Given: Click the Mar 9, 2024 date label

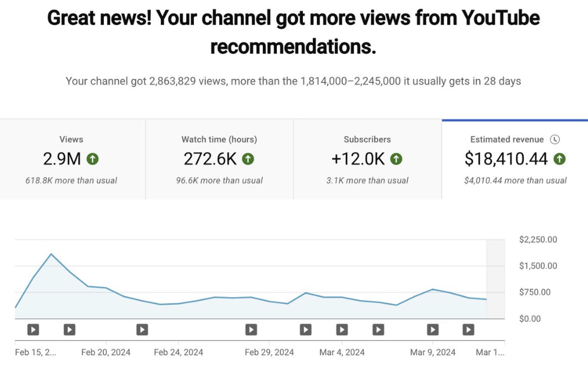Looking at the screenshot, I should click(432, 352).
